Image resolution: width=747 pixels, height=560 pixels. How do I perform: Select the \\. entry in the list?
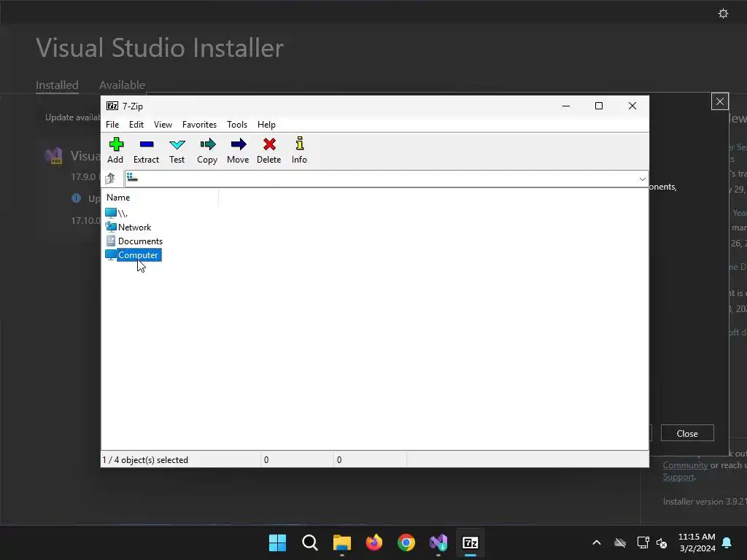[123, 214]
